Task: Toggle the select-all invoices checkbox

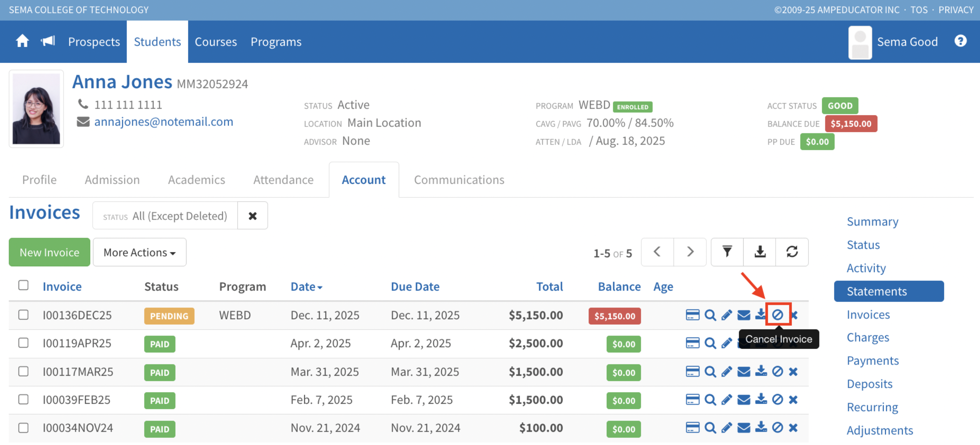Action: coord(24,286)
